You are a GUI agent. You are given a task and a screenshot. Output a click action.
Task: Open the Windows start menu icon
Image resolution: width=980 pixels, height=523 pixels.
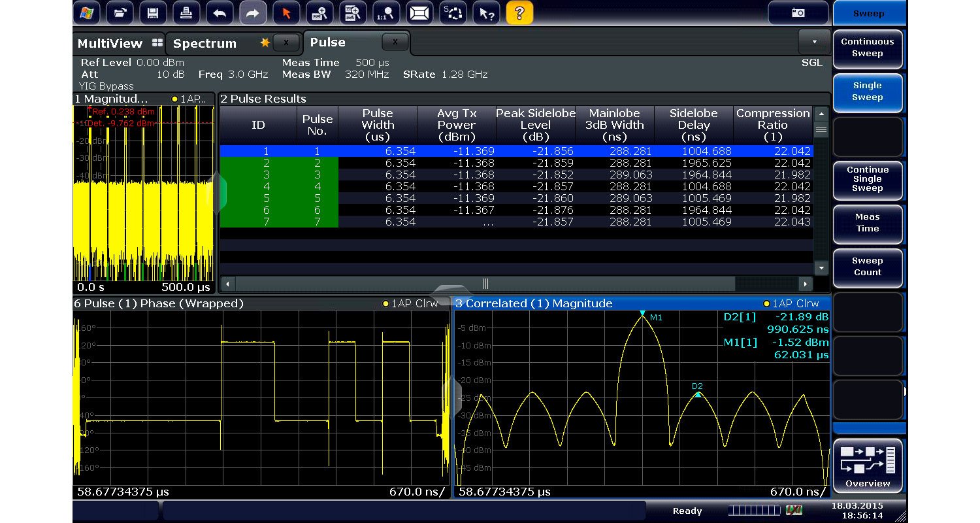coord(86,12)
